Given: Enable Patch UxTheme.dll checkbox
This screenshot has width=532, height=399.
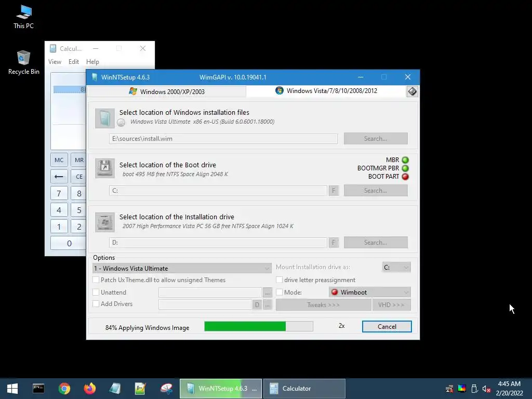Looking at the screenshot, I should coord(96,280).
